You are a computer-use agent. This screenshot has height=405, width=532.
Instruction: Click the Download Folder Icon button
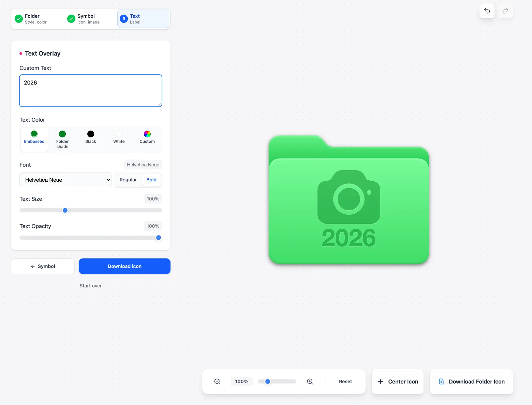pos(471,381)
